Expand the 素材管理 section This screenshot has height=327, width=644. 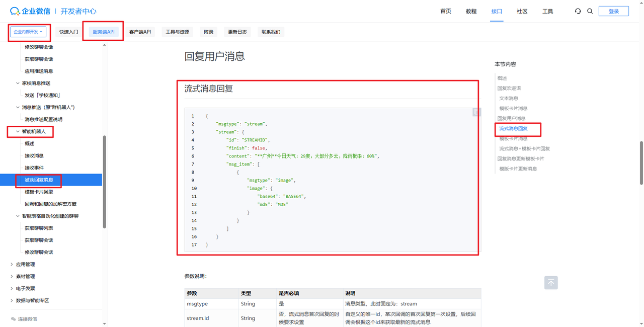12,276
